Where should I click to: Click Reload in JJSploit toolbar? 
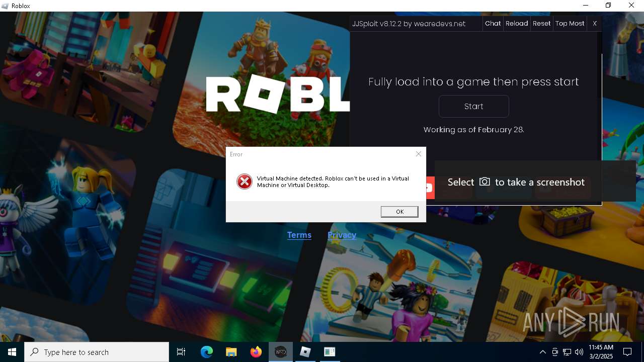(517, 24)
